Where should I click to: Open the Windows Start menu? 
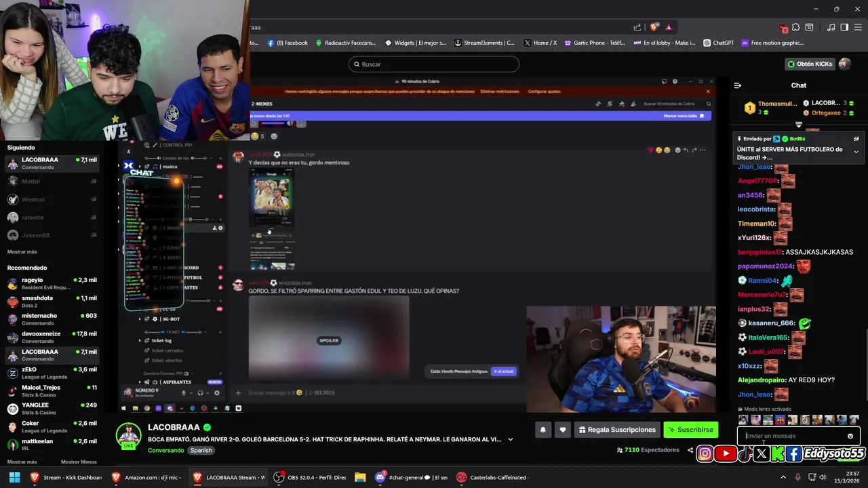pos(14,477)
